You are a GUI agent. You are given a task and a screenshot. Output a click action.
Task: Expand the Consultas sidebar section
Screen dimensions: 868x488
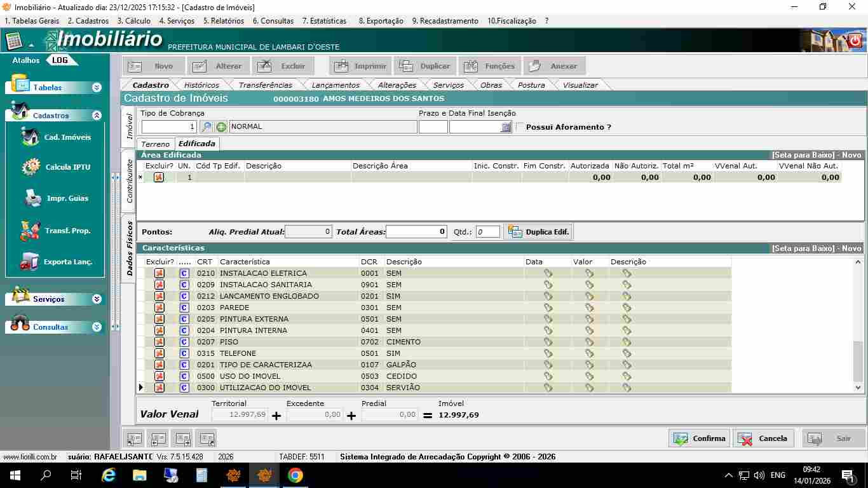97,327
